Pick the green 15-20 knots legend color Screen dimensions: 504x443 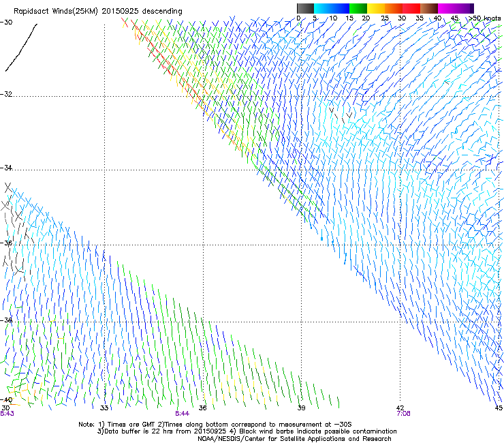(358, 8)
